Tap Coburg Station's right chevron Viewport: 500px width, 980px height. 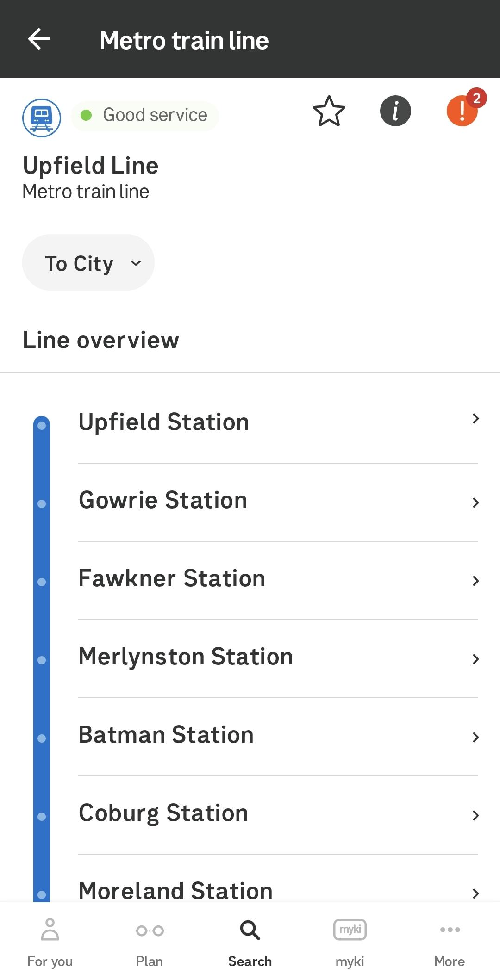pos(475,815)
